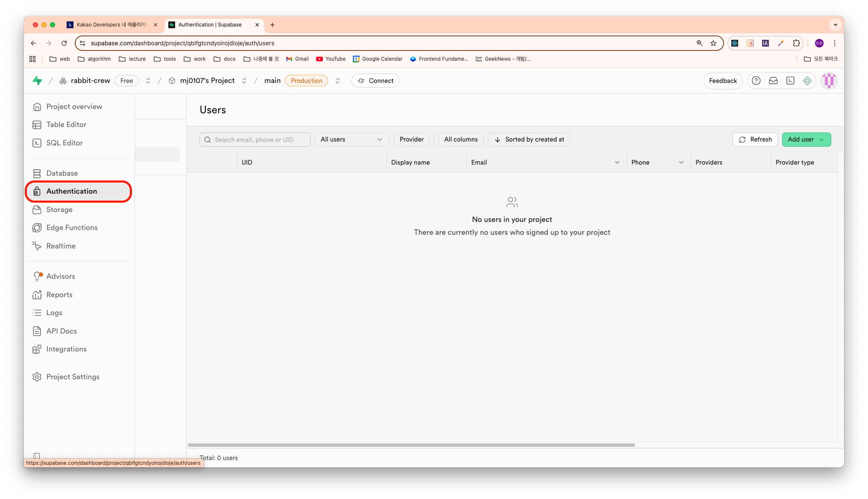Bookmark page with the star icon
Screen dimensions: 868x499
click(713, 43)
